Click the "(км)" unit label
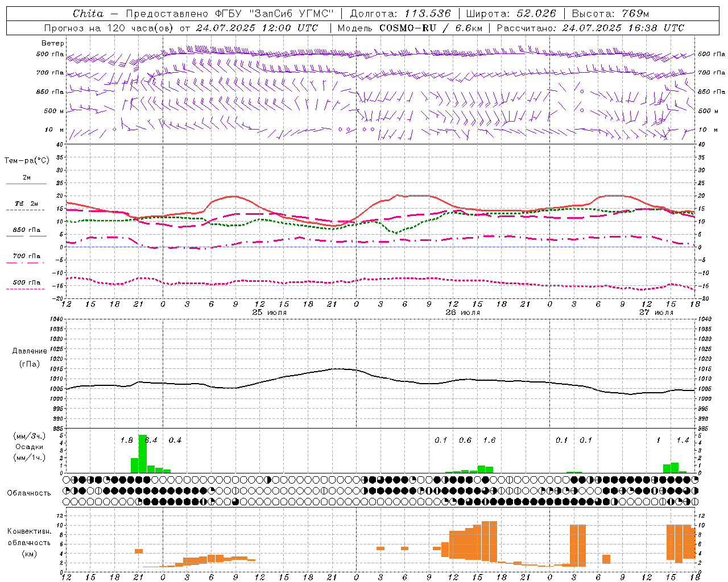Viewport: 728px width, 582px height. (x=30, y=554)
